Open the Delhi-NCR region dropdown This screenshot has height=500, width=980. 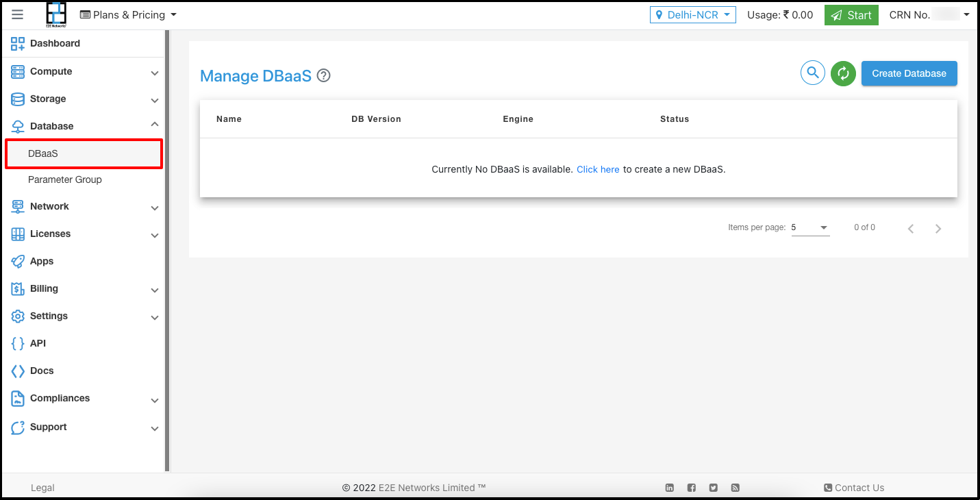[x=693, y=14]
